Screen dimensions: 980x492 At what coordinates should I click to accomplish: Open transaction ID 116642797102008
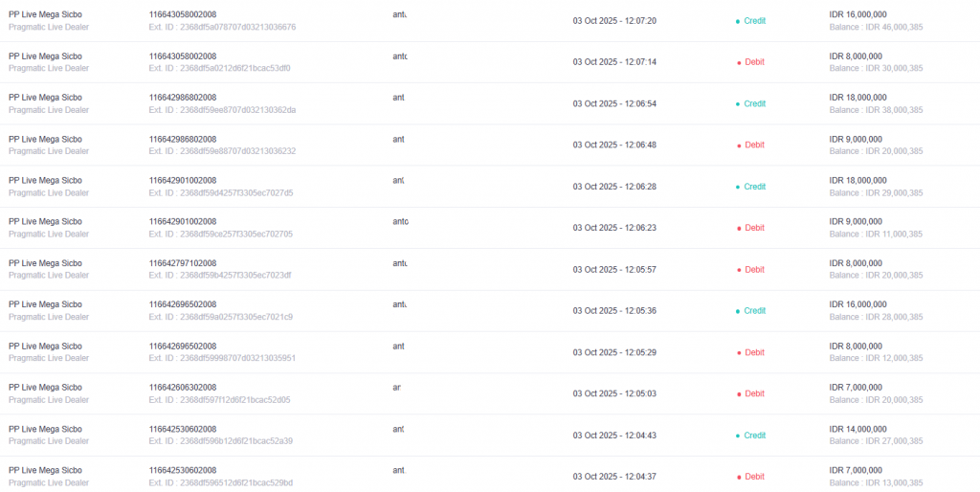(x=183, y=263)
